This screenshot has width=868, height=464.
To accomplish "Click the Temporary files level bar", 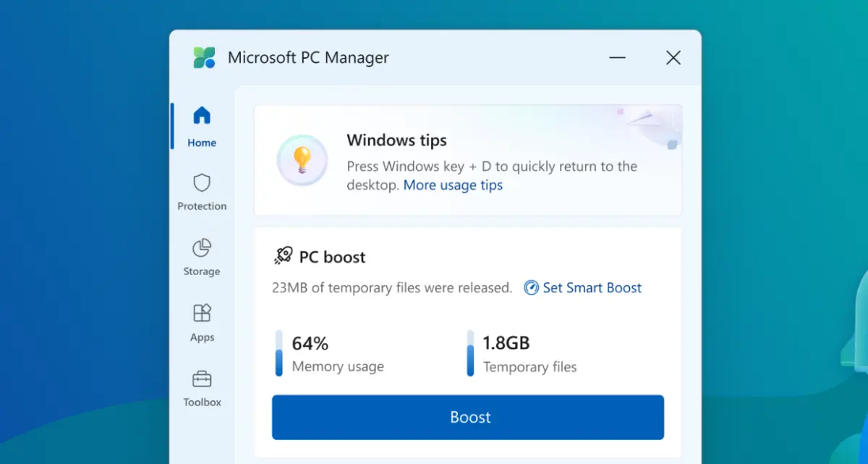I will point(470,353).
